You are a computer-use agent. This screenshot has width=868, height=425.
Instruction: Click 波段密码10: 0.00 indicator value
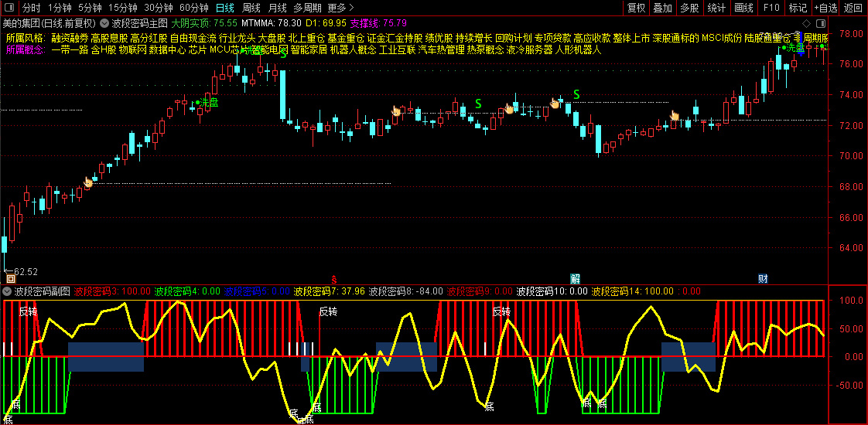point(552,291)
